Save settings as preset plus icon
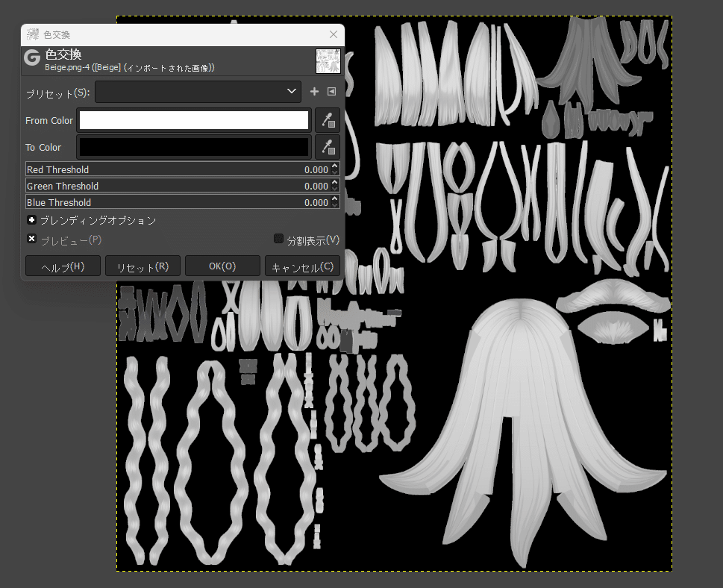Image resolution: width=723 pixels, height=588 pixels. coord(314,91)
